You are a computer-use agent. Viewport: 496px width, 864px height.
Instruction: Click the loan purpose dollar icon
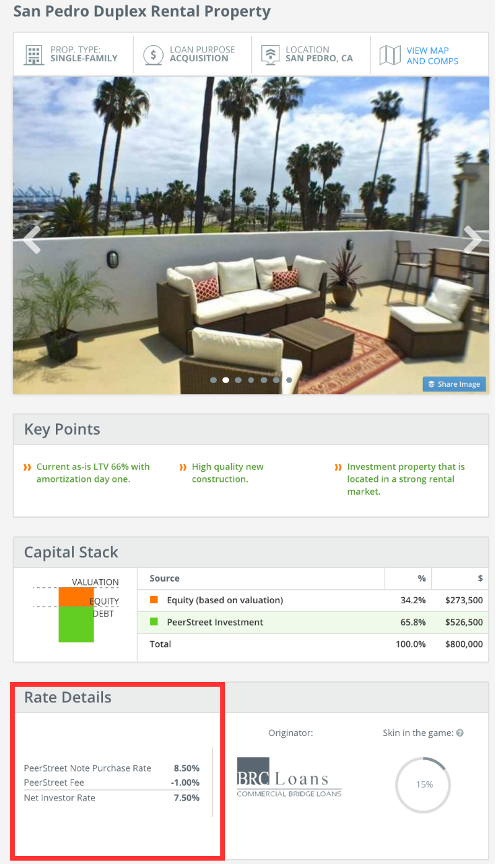153,55
